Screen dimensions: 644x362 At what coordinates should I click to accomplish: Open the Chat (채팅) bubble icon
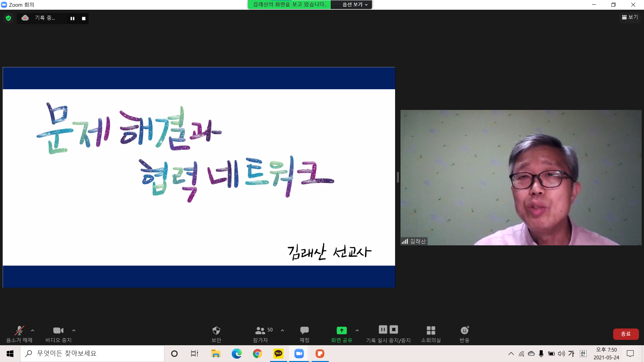(304, 330)
